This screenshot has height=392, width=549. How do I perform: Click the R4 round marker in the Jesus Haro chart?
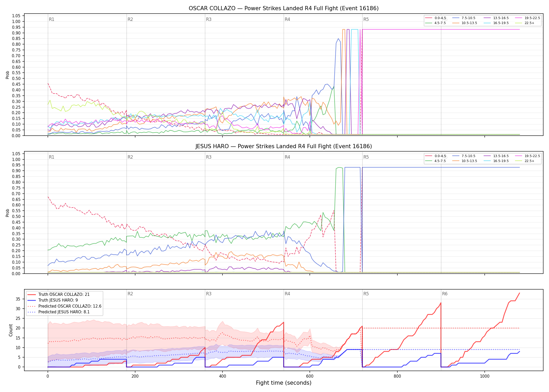287,157
